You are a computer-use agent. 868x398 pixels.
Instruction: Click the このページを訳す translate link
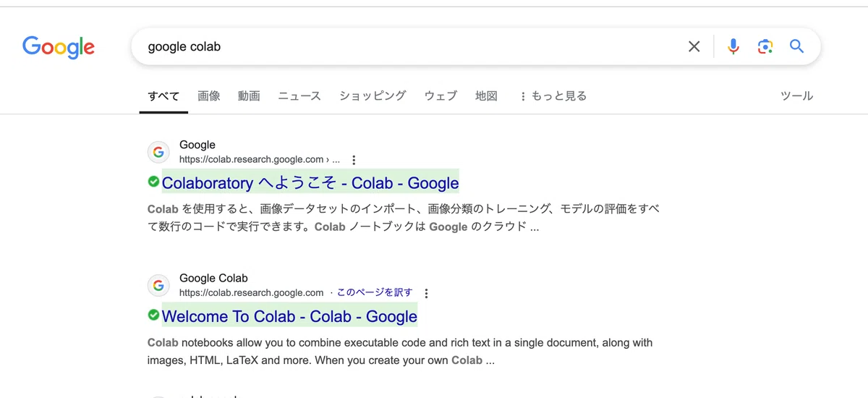(375, 292)
